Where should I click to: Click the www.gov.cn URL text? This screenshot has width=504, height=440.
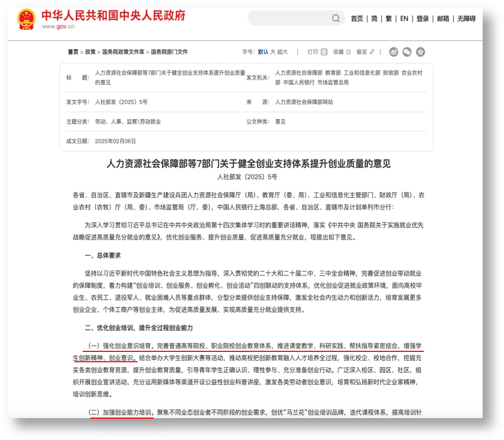58,26
